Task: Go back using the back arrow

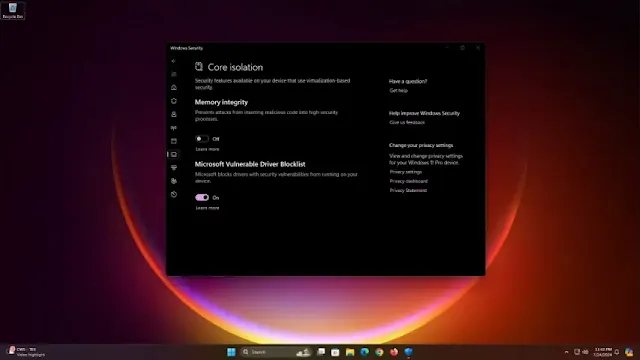Action: (x=173, y=61)
